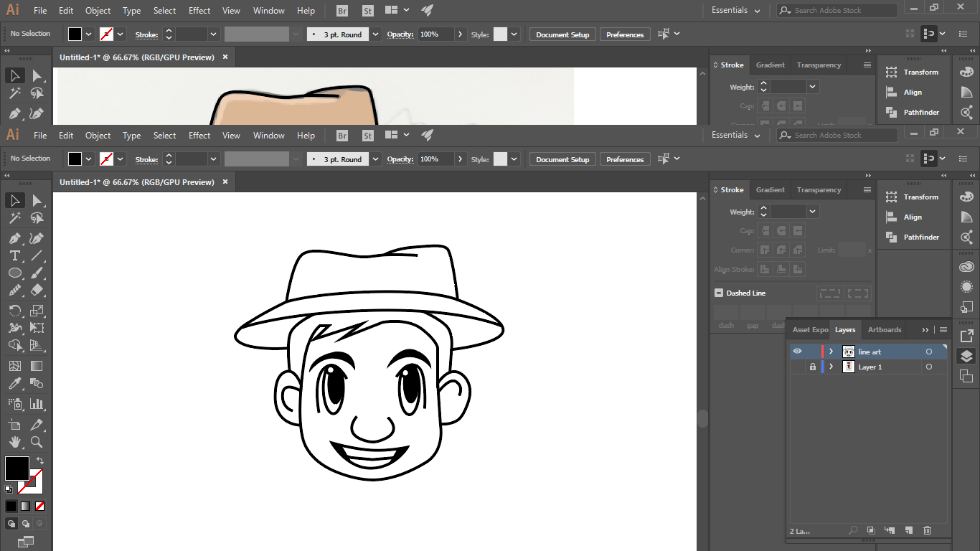Select the Eraser tool
Screen dimensions: 980x551
click(37, 291)
